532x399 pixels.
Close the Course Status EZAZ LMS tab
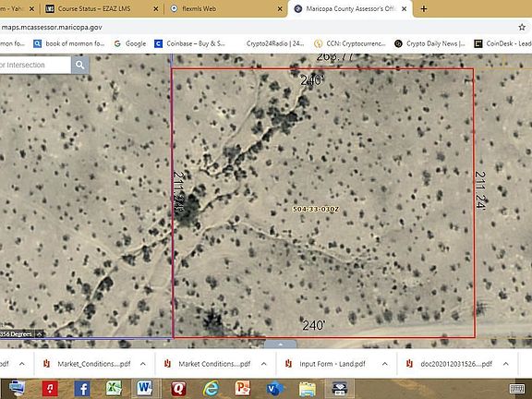pos(156,9)
